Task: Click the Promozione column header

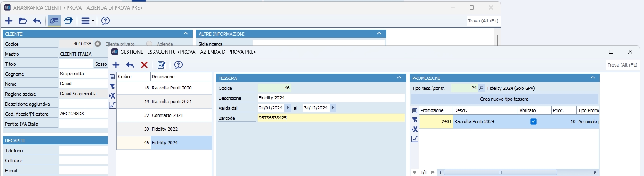Action: point(436,110)
